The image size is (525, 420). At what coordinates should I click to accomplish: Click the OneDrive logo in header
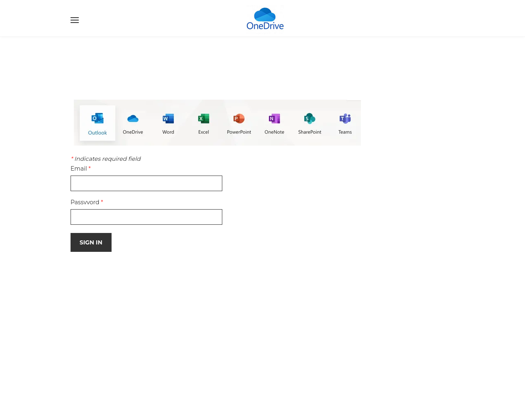(x=265, y=18)
